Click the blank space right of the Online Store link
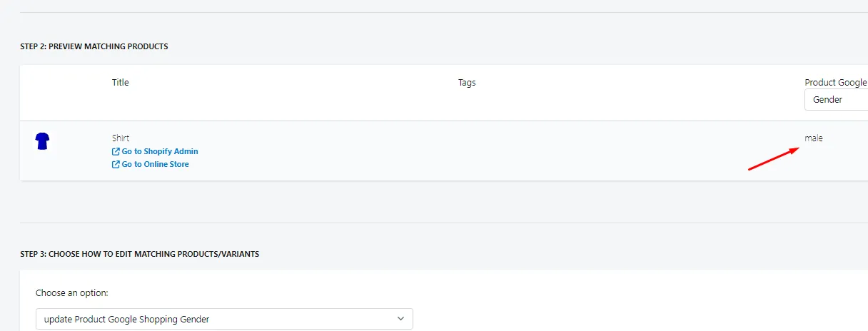The height and width of the screenshot is (331, 868). coord(321,164)
